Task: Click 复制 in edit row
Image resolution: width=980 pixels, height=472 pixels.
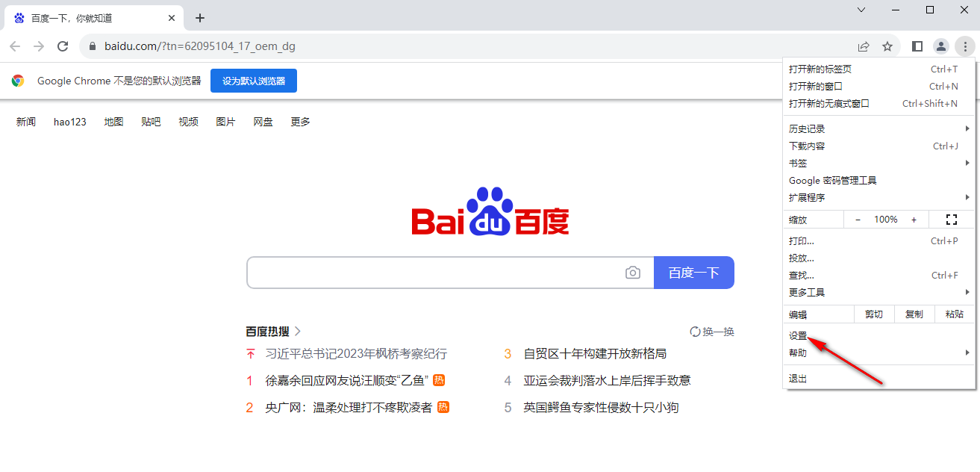Action: point(914,314)
